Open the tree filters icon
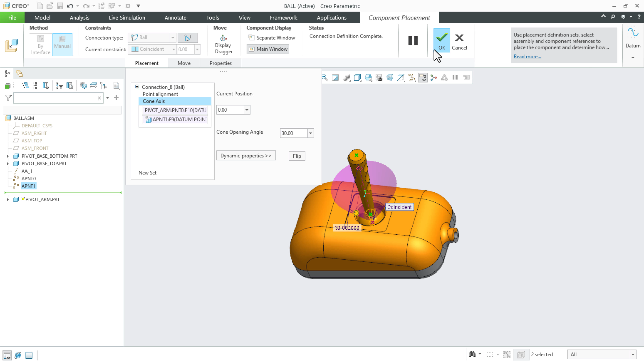Viewport: 644px width, 362px height. [59, 86]
